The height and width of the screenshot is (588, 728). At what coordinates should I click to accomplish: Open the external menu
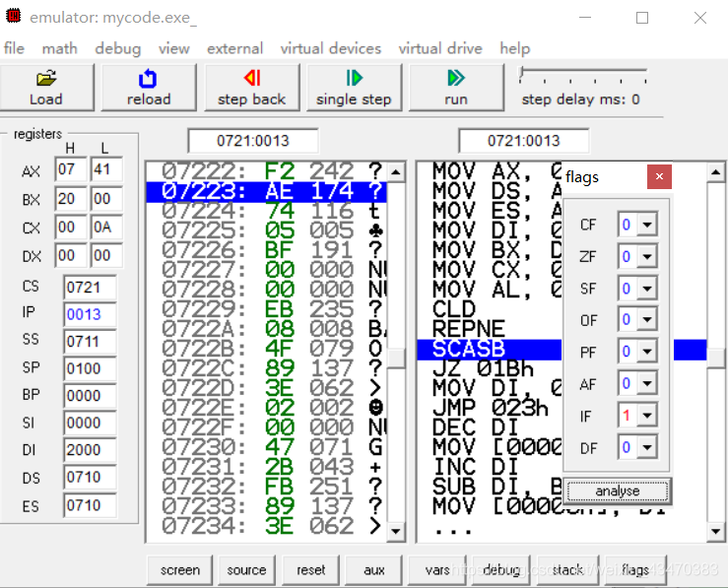click(x=234, y=48)
